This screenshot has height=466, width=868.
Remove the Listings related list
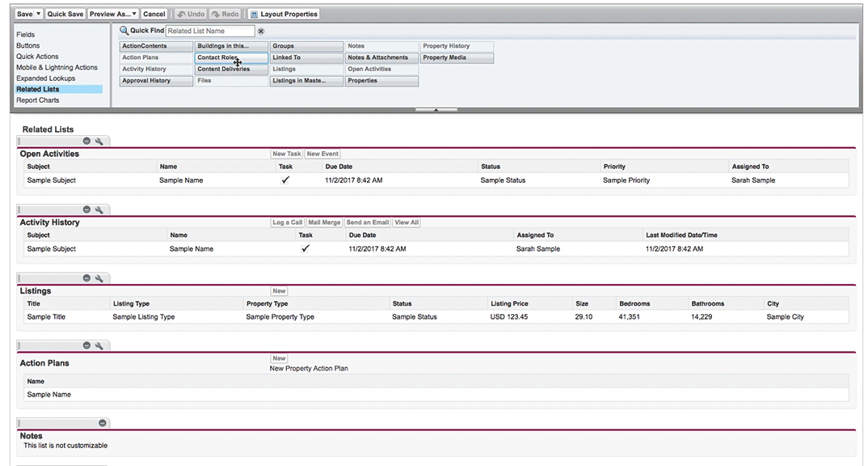86,278
